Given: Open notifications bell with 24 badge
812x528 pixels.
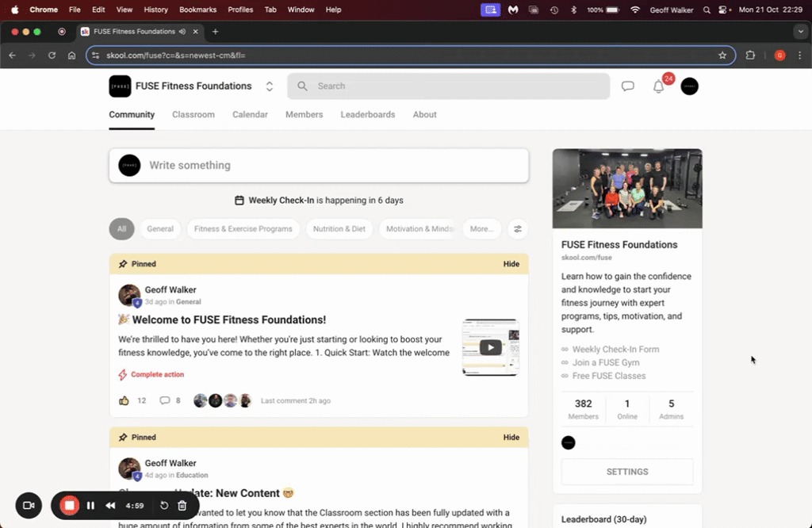Looking at the screenshot, I should tap(659, 86).
